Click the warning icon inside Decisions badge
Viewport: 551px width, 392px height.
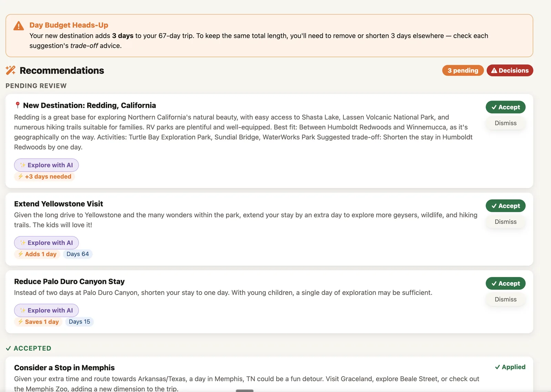pyautogui.click(x=494, y=71)
